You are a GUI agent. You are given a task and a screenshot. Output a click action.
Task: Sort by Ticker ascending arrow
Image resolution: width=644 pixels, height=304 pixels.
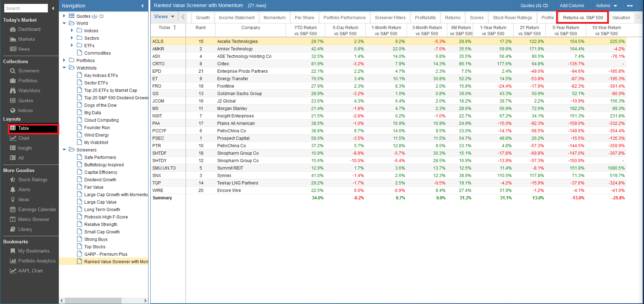click(175, 27)
